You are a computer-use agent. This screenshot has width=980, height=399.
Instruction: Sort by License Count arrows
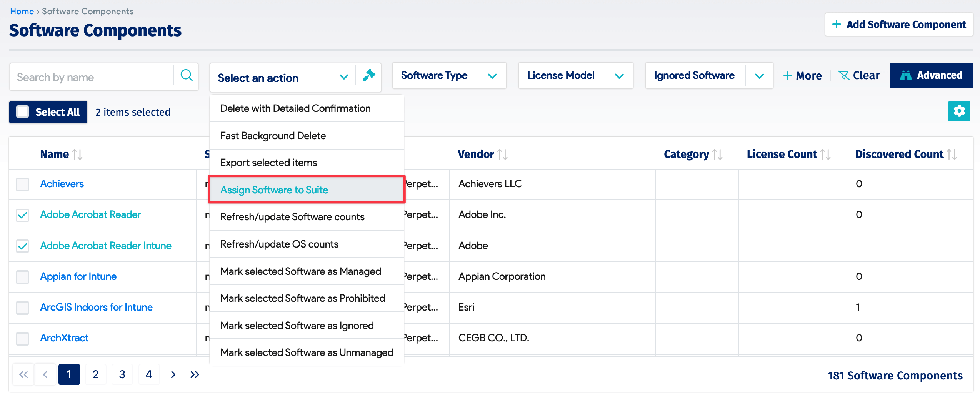tap(825, 155)
